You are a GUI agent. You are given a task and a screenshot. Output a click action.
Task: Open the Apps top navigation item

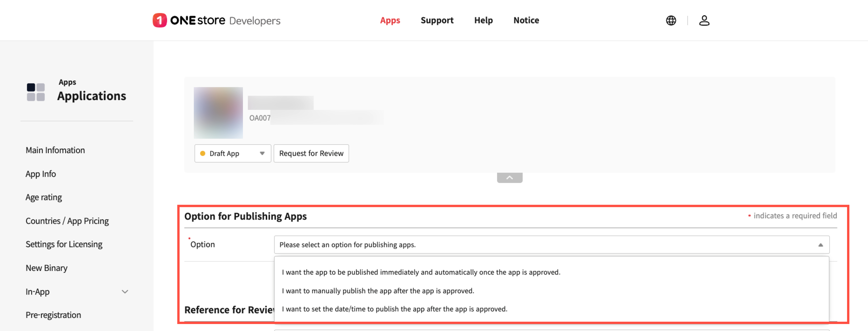click(x=390, y=20)
